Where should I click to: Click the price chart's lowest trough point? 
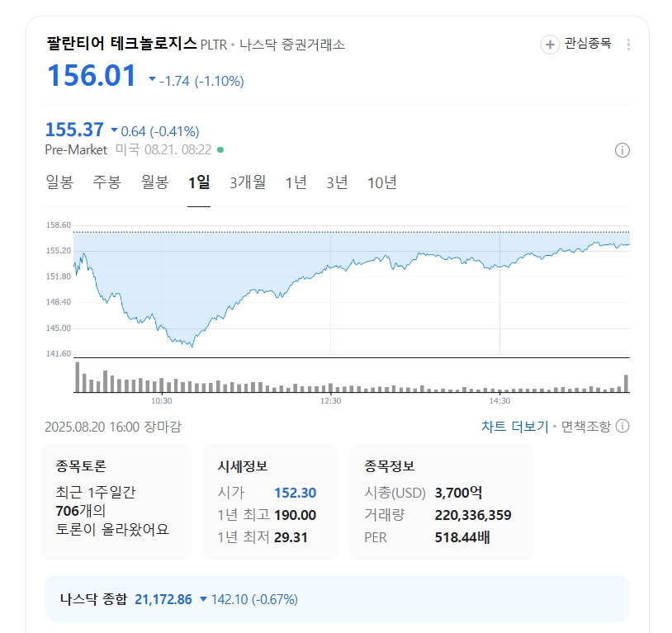(x=192, y=347)
